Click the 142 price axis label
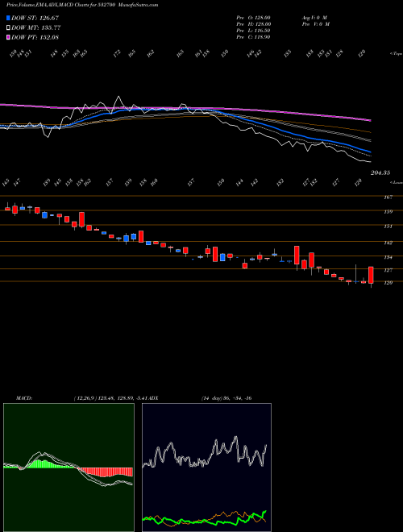This screenshot has height=532, width=403. [x=388, y=243]
